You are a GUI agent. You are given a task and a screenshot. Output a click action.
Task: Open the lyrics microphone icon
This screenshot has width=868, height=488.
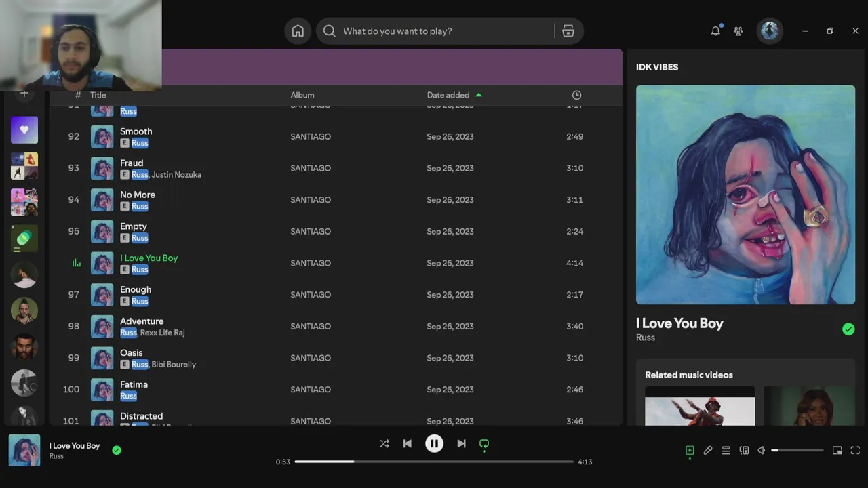(708, 450)
